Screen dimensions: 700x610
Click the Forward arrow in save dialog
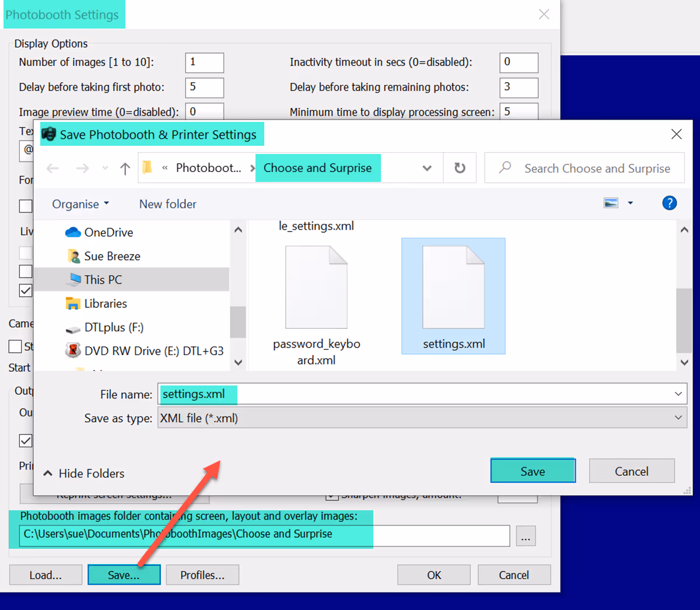click(82, 169)
